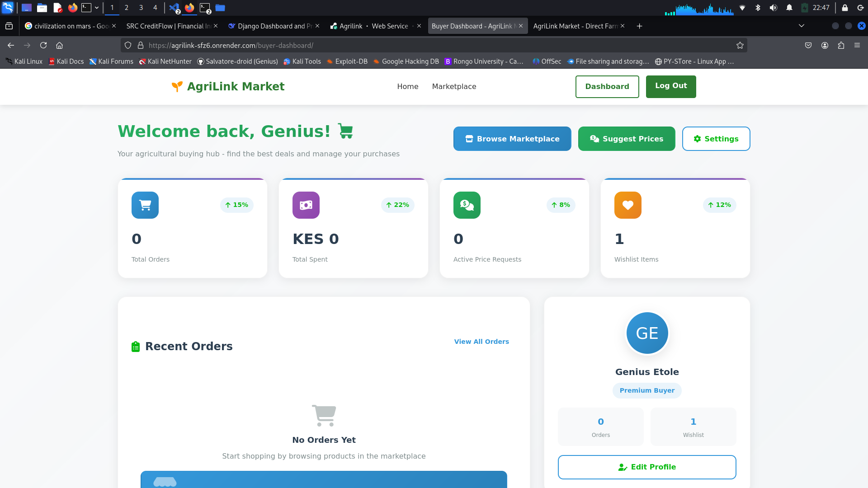Click the AgriLink Market sprout logo
The image size is (868, 488).
177,86
